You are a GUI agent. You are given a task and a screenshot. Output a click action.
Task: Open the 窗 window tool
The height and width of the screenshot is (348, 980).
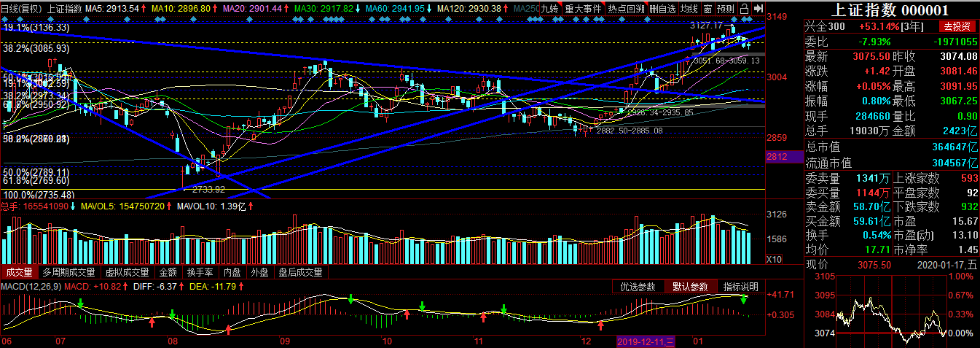707,9
